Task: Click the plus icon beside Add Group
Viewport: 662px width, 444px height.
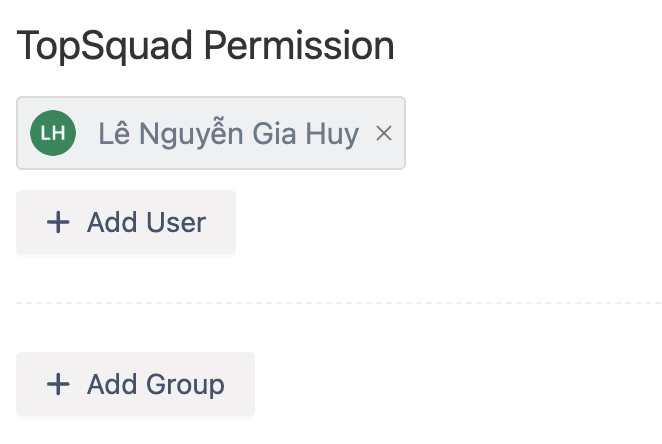Action: 59,384
